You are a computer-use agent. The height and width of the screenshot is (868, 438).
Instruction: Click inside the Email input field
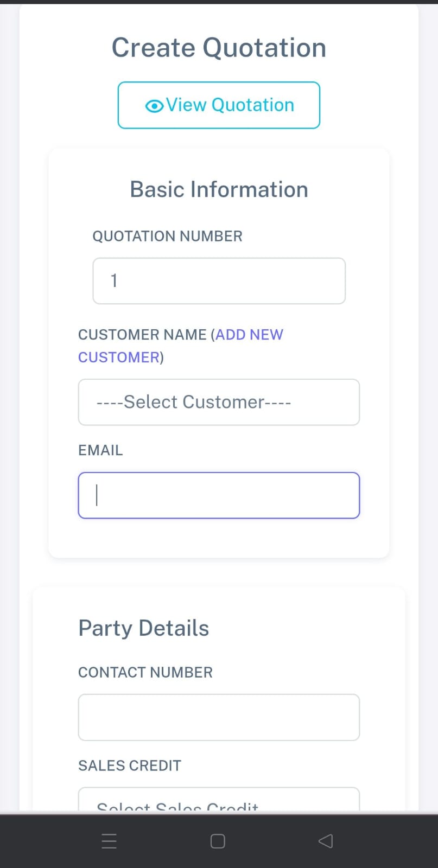coord(219,495)
